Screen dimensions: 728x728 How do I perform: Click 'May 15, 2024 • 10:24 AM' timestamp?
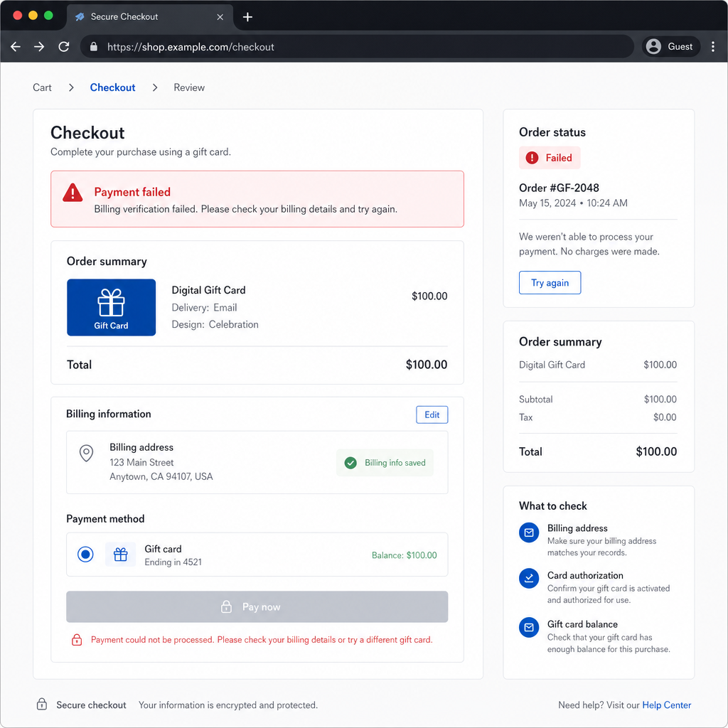[574, 203]
